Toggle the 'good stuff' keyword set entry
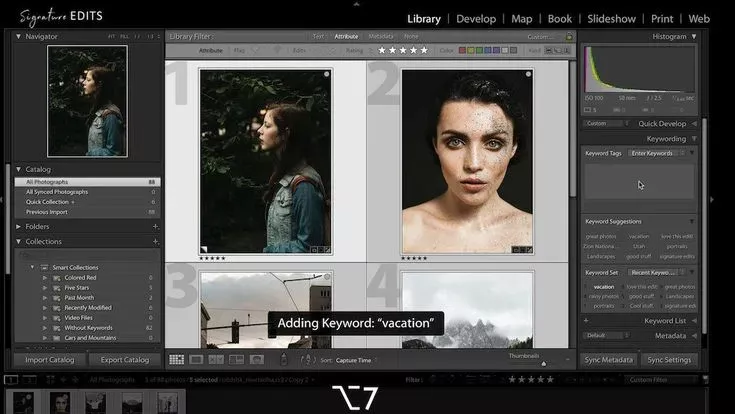The width and height of the screenshot is (735, 414). (642, 296)
